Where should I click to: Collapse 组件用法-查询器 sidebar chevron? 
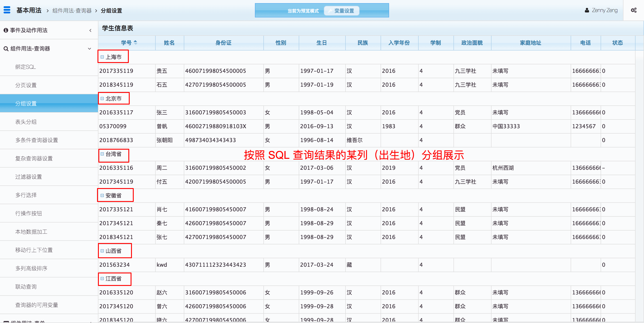89,49
